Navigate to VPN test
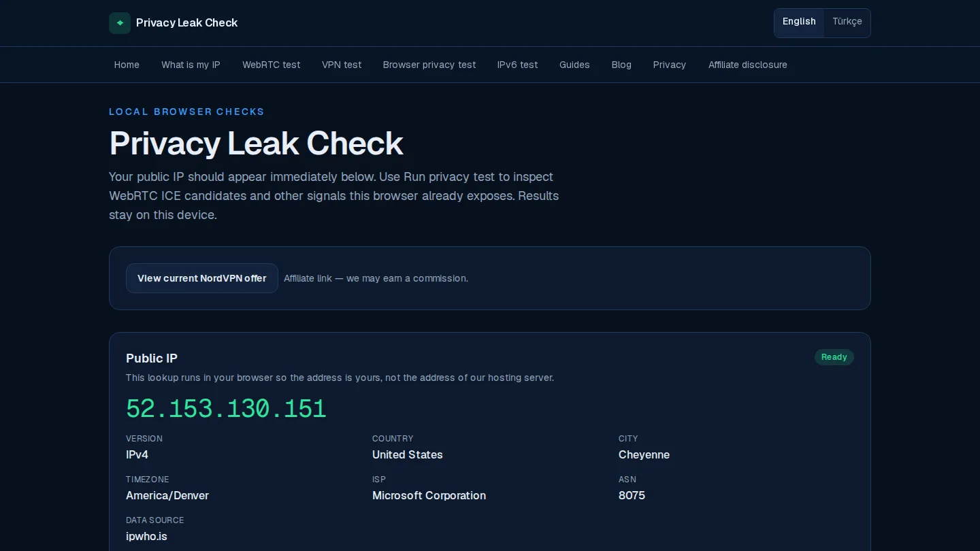This screenshot has height=551, width=980. coord(342,65)
